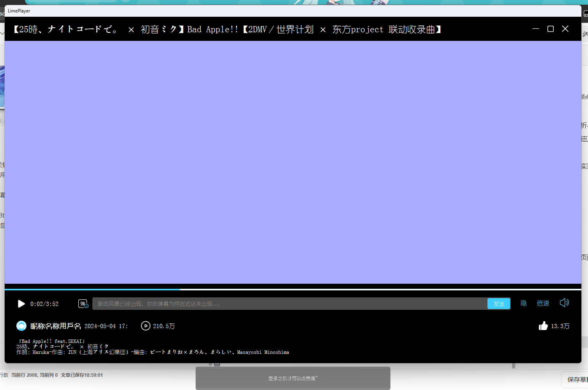This screenshot has height=390, width=588.
Task: Open playback speed 倍速 option
Action: click(x=543, y=303)
